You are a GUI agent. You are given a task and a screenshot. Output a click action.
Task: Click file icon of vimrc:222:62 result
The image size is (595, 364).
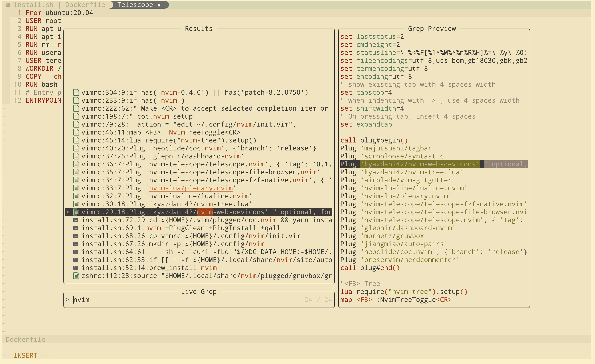[x=76, y=108]
